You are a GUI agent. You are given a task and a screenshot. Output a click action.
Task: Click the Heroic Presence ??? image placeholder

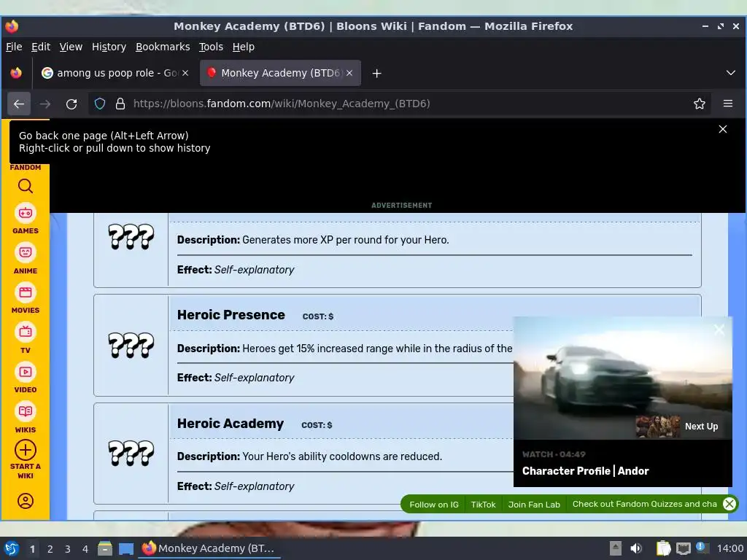point(131,345)
